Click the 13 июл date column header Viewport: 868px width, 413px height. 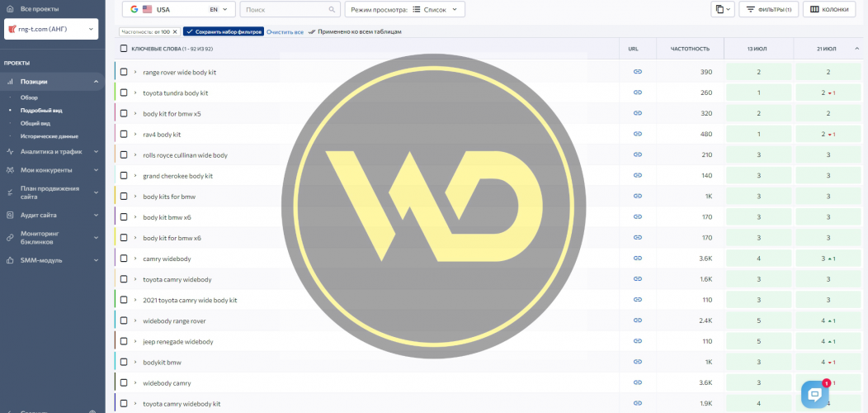pyautogui.click(x=757, y=49)
